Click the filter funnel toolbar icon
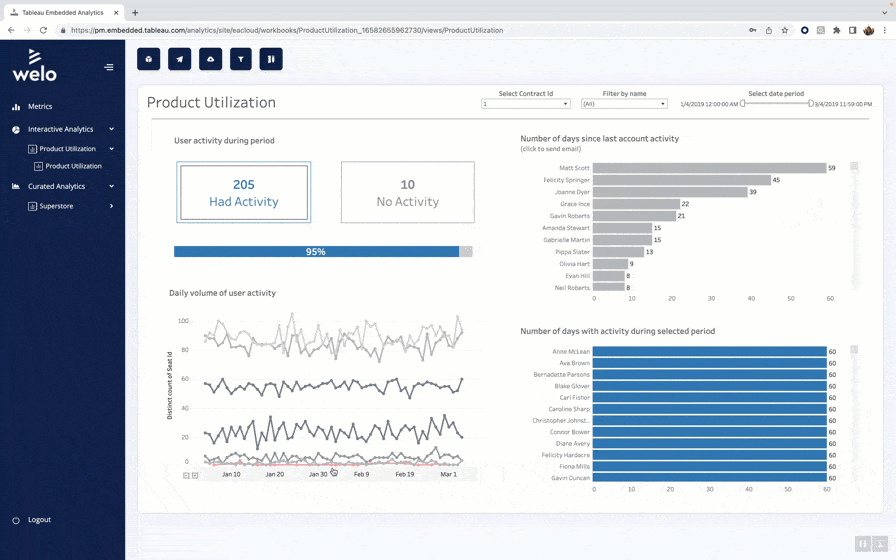The image size is (896, 560). [241, 59]
